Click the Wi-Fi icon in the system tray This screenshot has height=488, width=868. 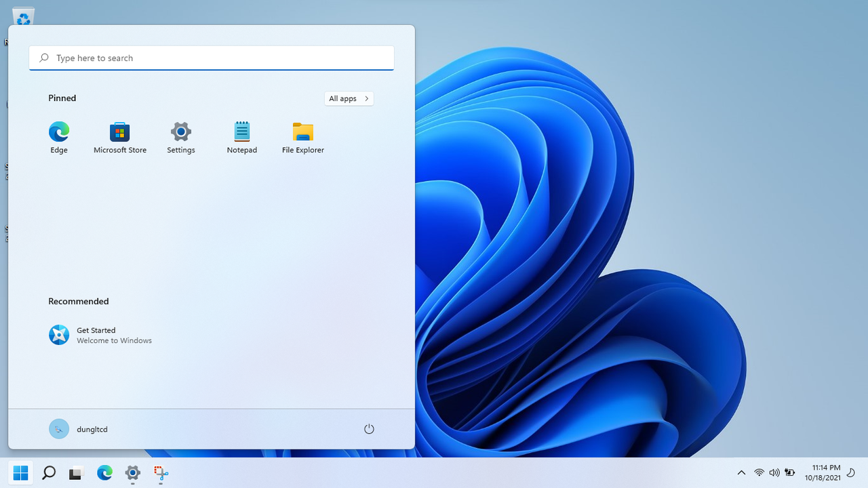(x=759, y=472)
